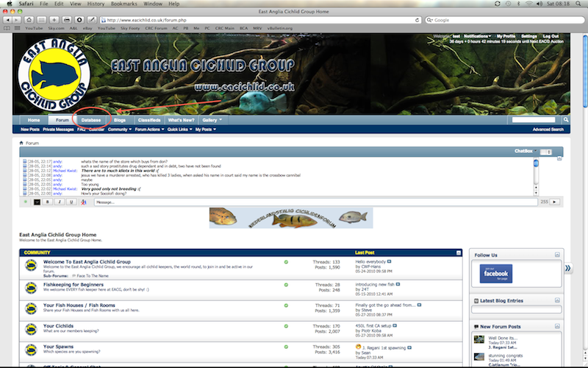This screenshot has width=588, height=368.
Task: Collapse the COMMUNITY category
Action: tap(458, 252)
